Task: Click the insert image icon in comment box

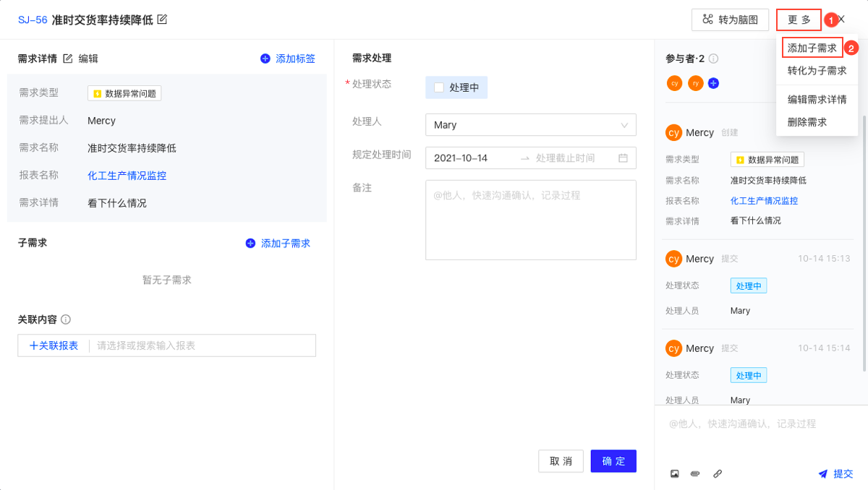Action: coord(675,474)
